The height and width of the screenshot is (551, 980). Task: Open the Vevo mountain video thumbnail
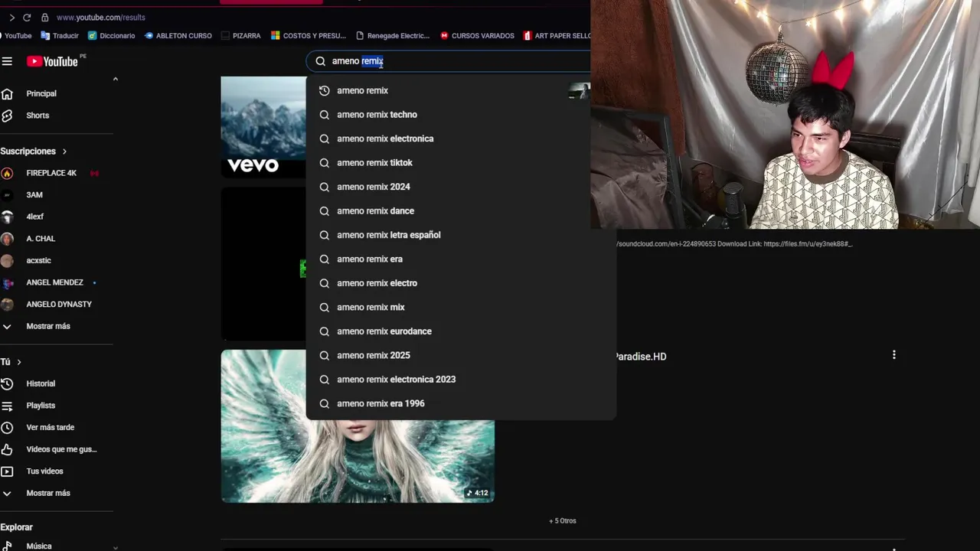pos(263,127)
